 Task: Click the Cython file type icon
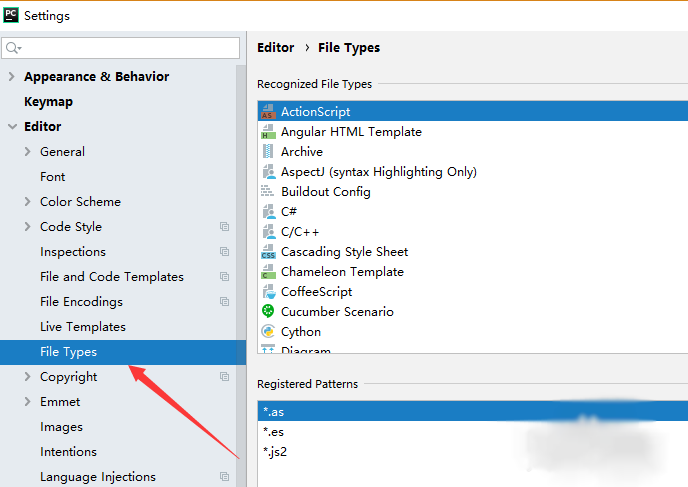[268, 332]
